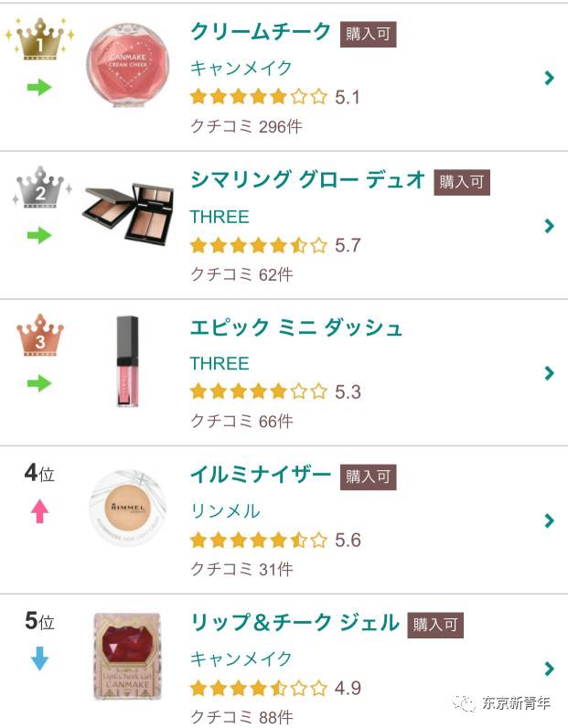Click 購入可 badge next to イルミナイザー
Viewport: 568px width, 728px height.
click(369, 476)
